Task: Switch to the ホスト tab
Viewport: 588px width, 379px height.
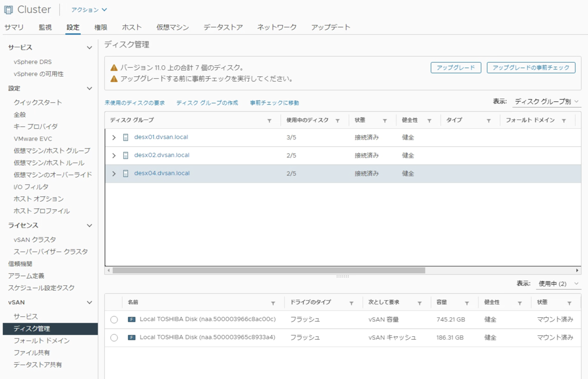Action: click(x=132, y=27)
